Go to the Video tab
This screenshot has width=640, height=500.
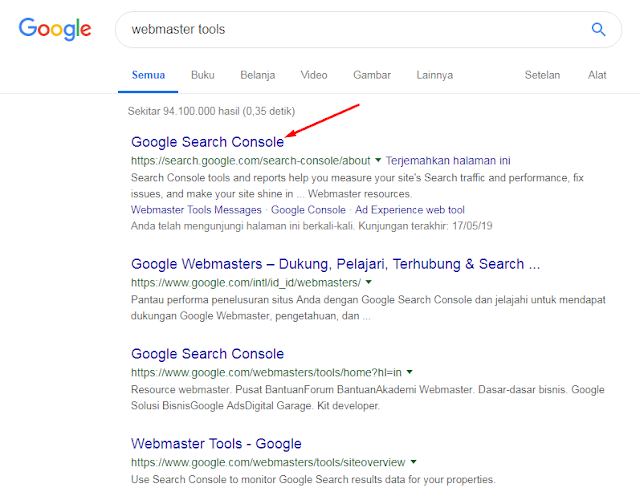coord(314,75)
